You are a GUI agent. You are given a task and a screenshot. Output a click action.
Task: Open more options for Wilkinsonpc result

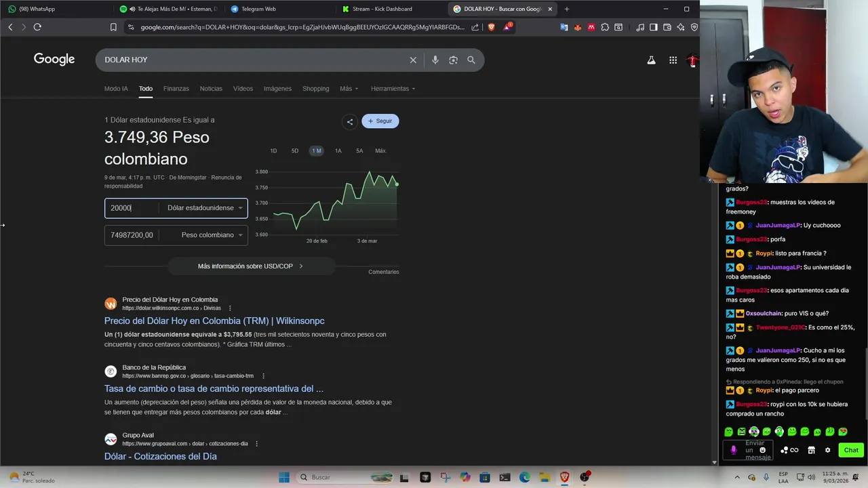(230, 308)
